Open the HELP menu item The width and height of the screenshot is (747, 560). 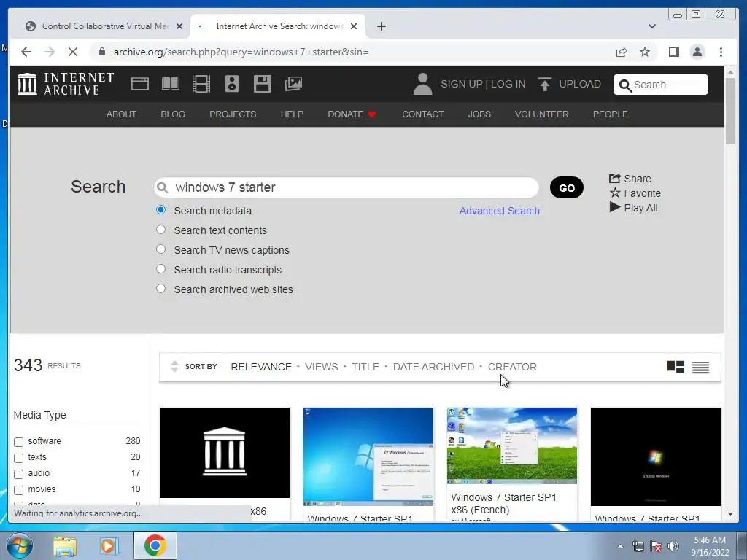(292, 114)
